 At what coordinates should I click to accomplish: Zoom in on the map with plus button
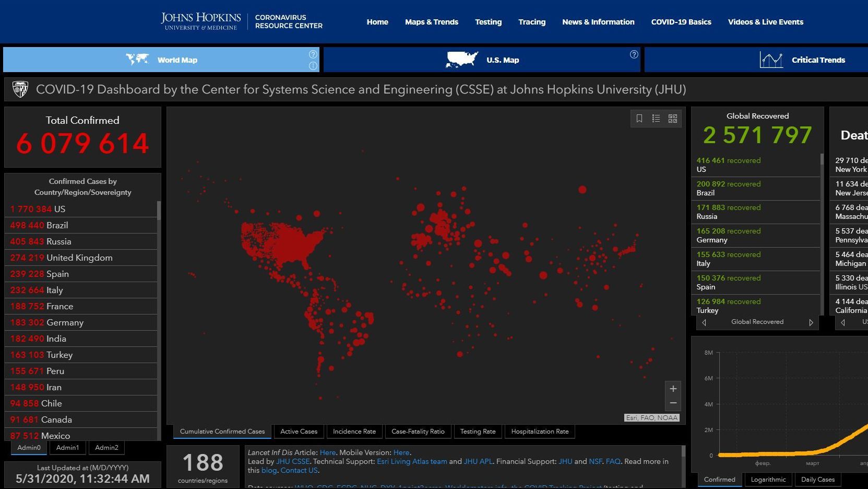(673, 389)
